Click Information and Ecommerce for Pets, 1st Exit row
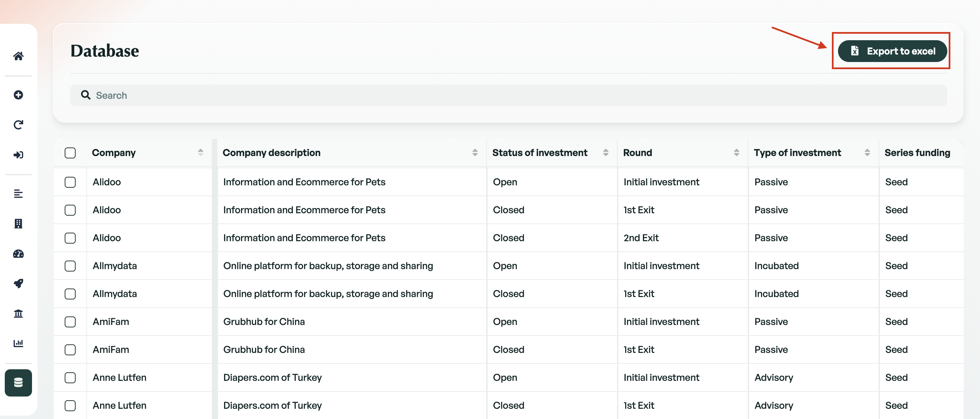The width and height of the screenshot is (980, 419). (x=304, y=210)
